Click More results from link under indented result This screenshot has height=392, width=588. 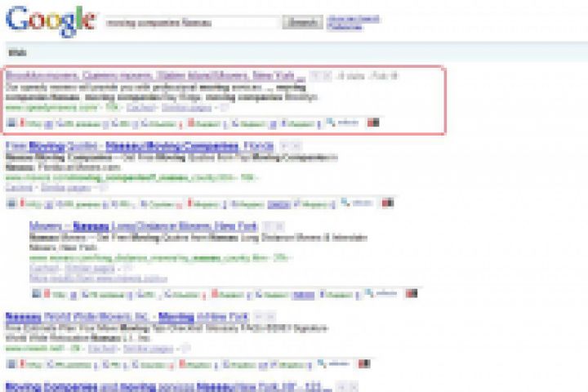coord(98,278)
